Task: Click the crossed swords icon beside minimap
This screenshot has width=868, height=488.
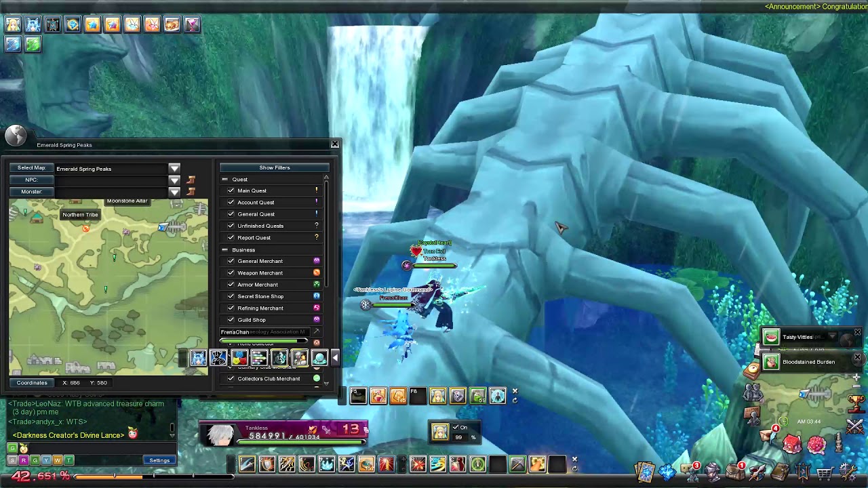Action: click(855, 426)
